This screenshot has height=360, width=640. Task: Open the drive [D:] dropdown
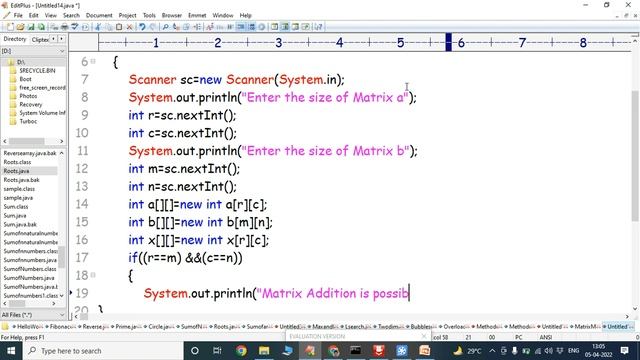pyautogui.click(x=62, y=51)
